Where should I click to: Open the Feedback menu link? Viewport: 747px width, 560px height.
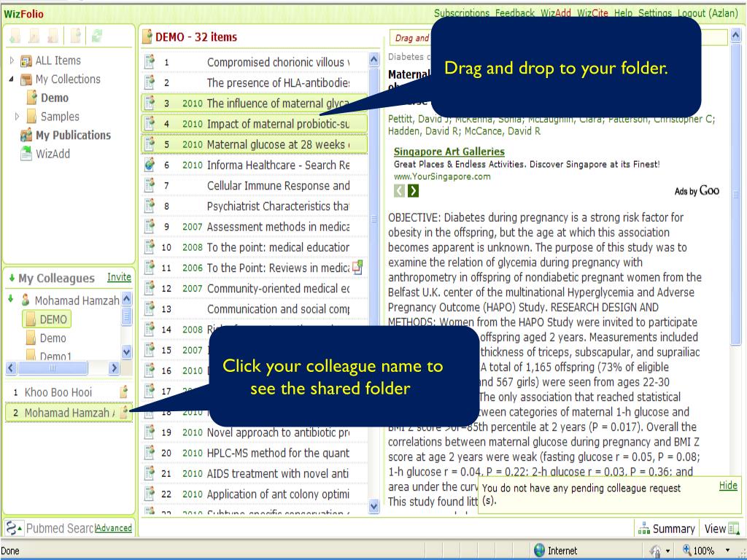[514, 13]
